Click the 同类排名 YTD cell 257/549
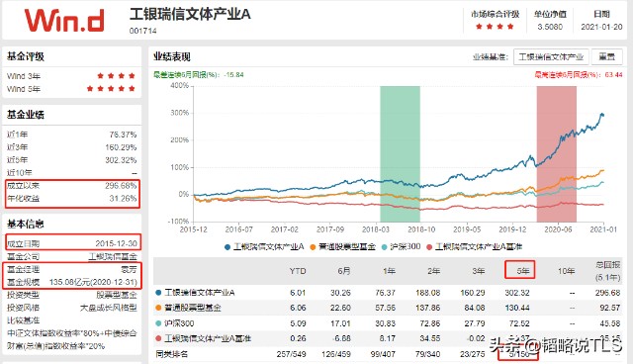Viewport: 633px width, 364px height. [291, 354]
